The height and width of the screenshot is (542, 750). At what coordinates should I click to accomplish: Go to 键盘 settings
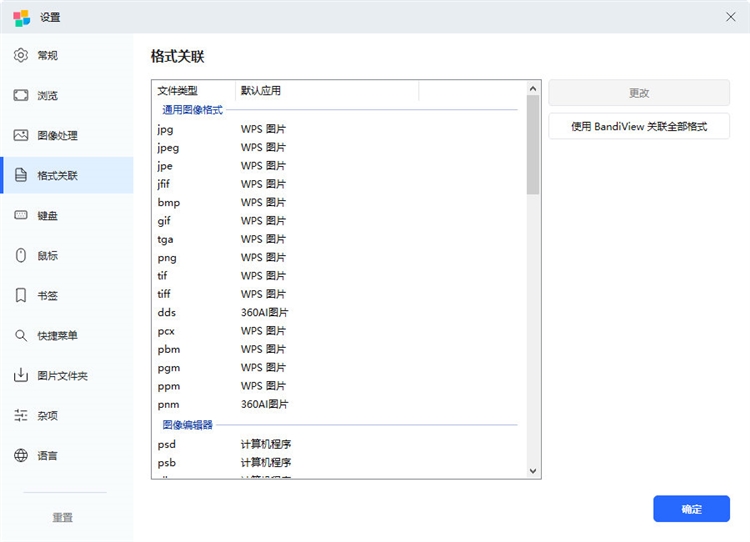pos(67,215)
